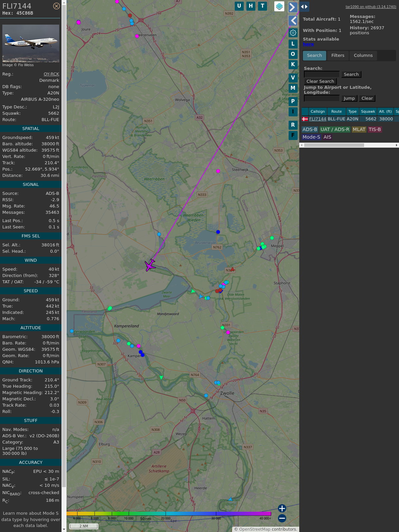Sort table by Alt. (ft) column

(385, 111)
